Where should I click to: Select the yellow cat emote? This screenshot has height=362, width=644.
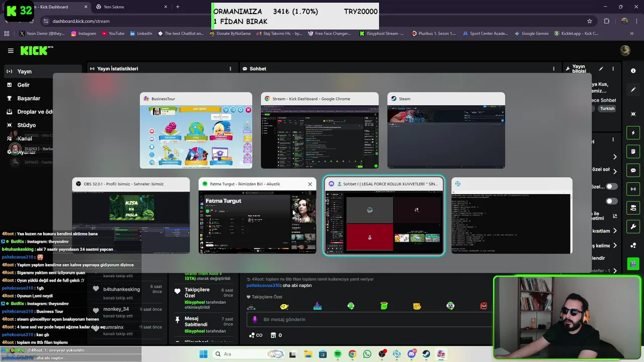tap(417, 306)
